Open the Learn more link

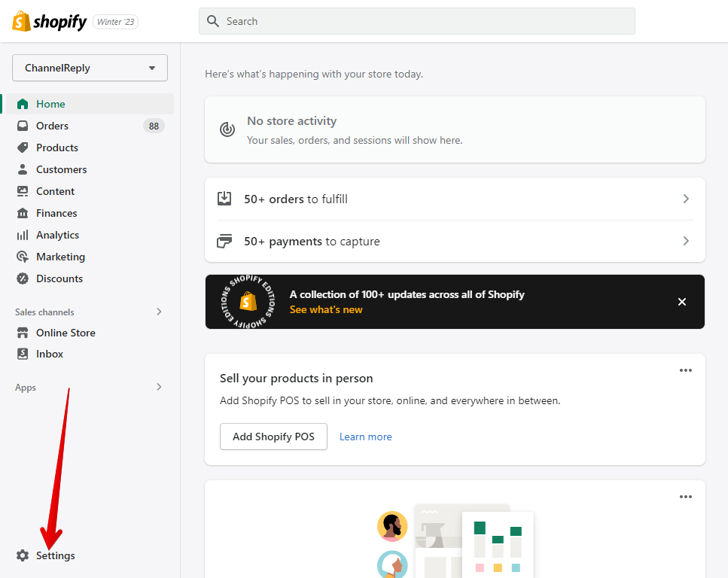tap(365, 437)
